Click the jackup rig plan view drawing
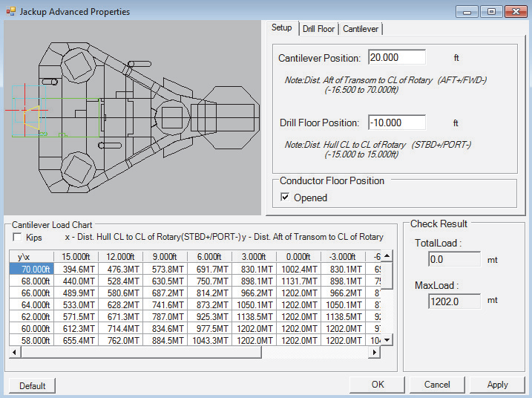This screenshot has width=532, height=398. 132,117
